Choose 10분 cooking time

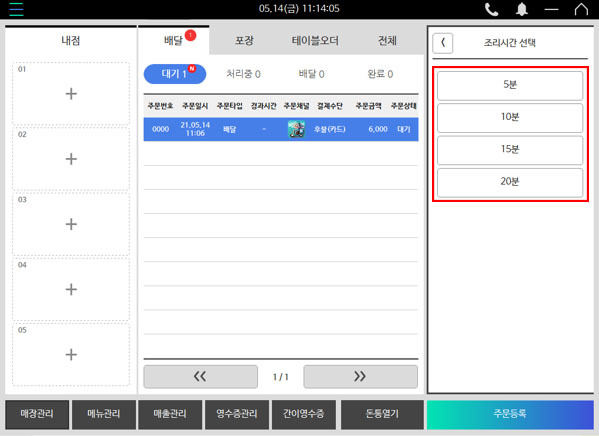510,117
